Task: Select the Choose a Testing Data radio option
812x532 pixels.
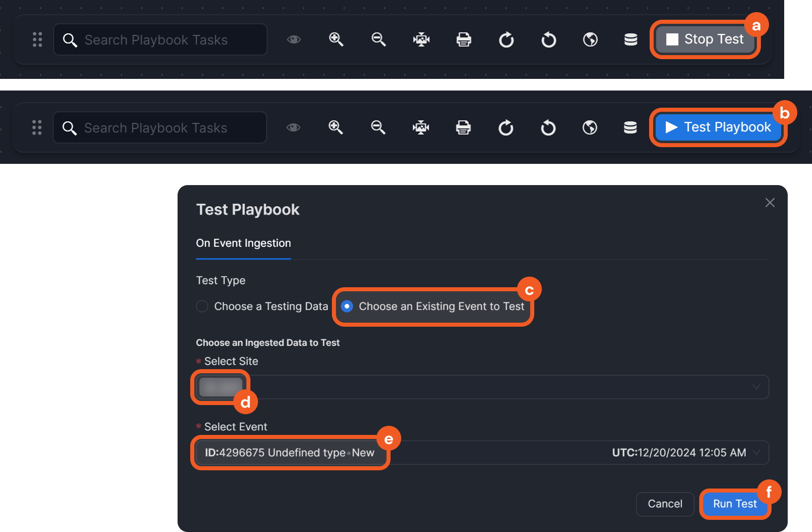Action: click(x=202, y=306)
